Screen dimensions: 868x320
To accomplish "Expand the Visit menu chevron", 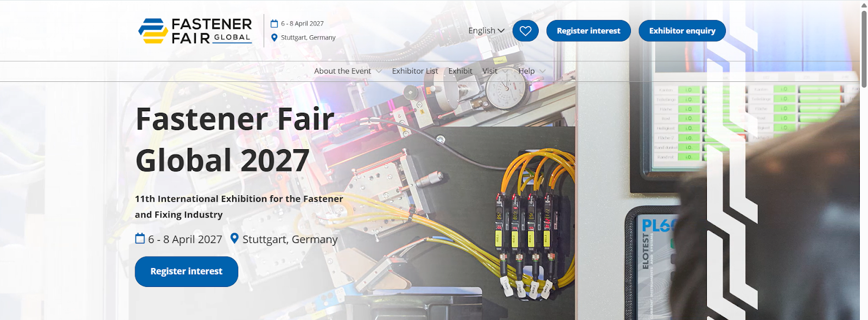I will coord(505,71).
